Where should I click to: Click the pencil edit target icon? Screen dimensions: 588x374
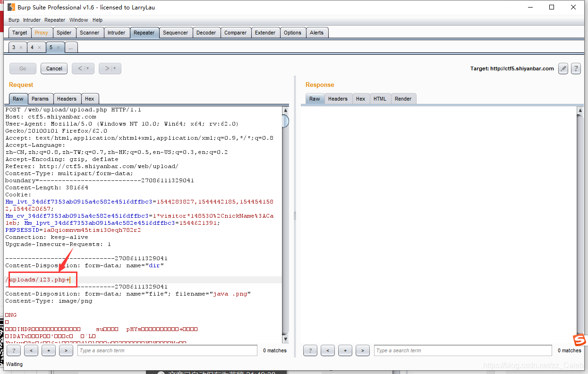coord(563,68)
